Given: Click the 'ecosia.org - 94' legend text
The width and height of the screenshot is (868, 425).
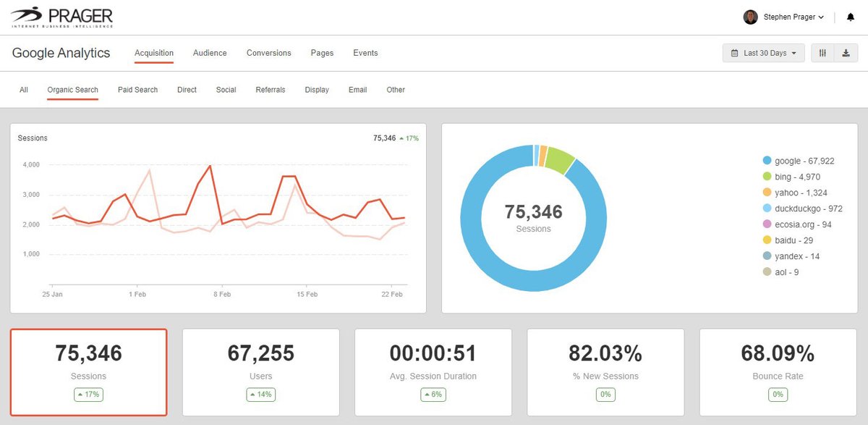Looking at the screenshot, I should pyautogui.click(x=803, y=224).
